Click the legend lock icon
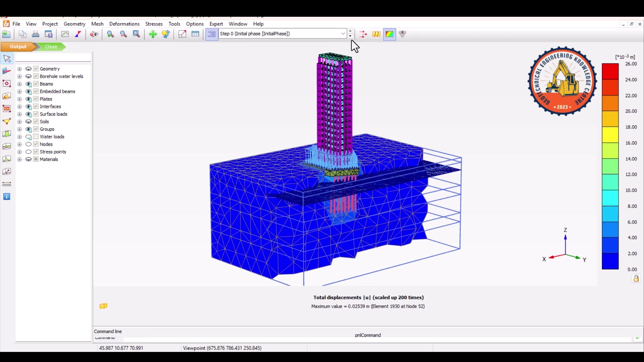Screen dimensions: 644x362 (x=636, y=279)
